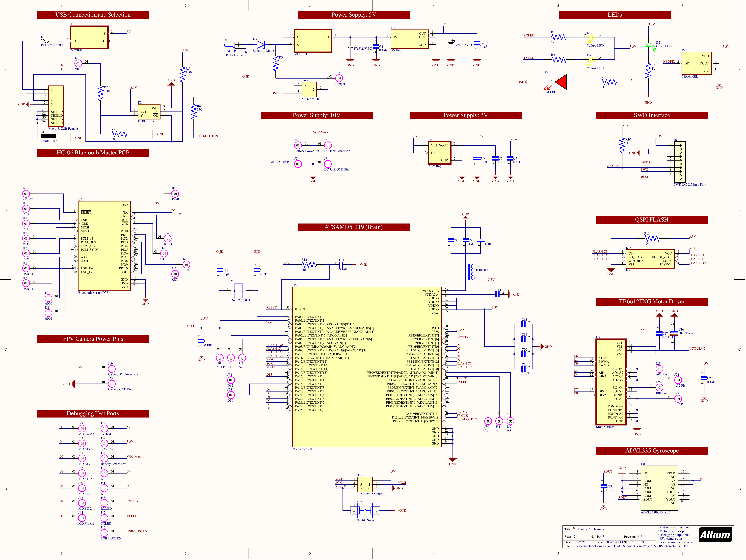Click the Power Supply: 10V header

pos(317,115)
